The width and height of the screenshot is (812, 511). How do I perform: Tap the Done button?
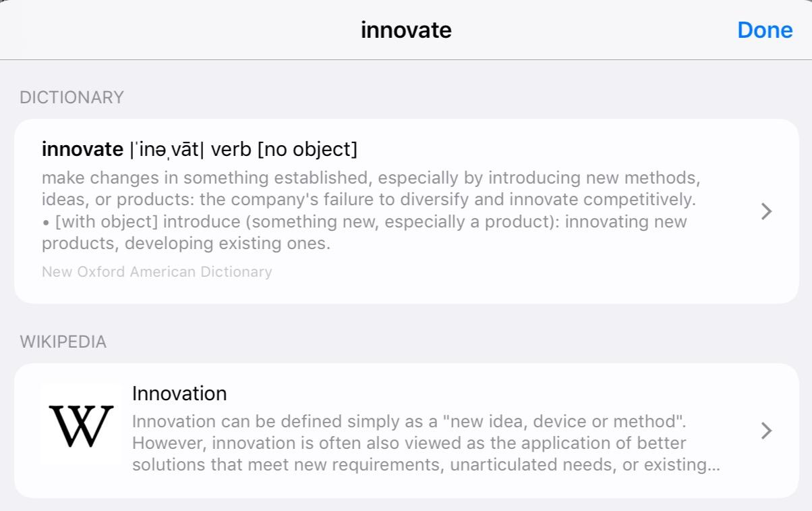[x=764, y=30]
